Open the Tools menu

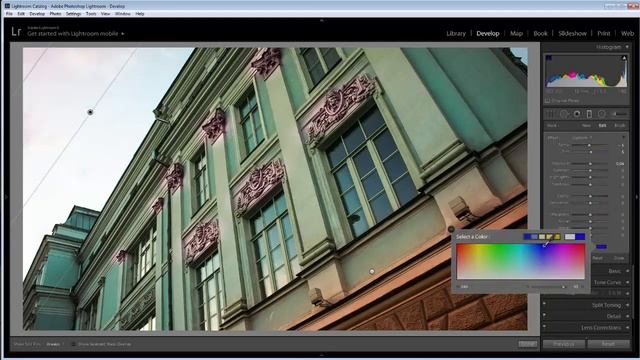(91, 13)
